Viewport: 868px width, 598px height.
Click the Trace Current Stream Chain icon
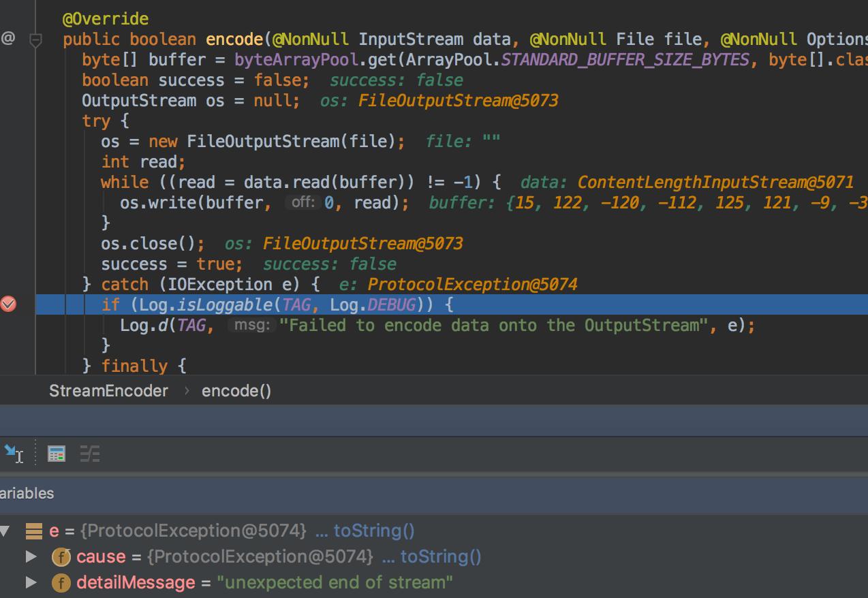coord(90,454)
